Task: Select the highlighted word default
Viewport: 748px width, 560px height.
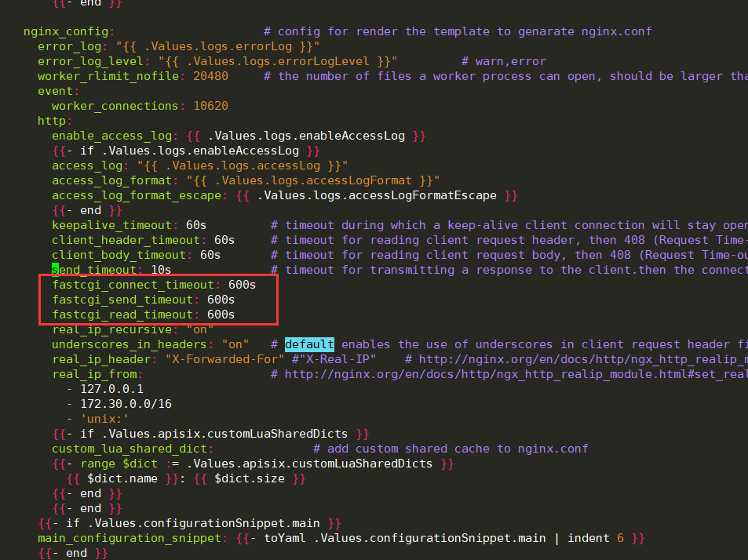Action: click(309, 344)
